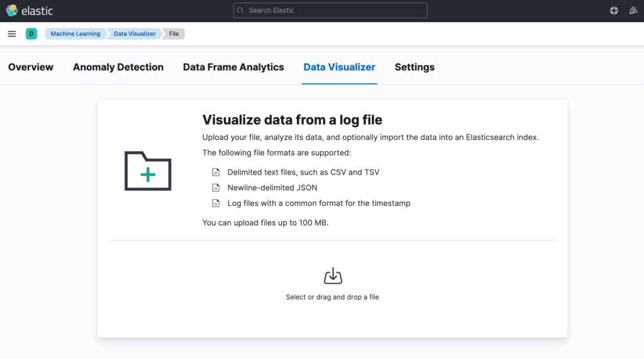Viewport: 644px width, 359px height.
Task: Click the green D space avatar
Action: (31, 34)
